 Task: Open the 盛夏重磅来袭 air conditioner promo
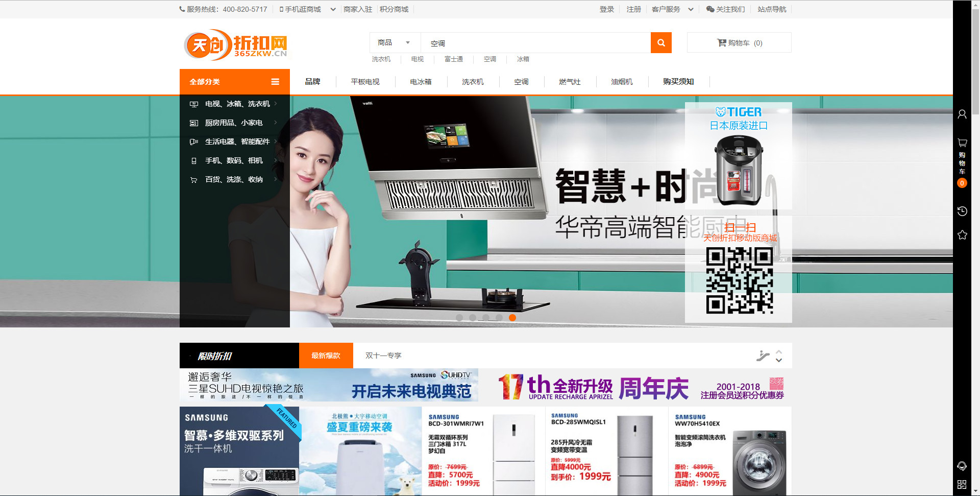[360, 451]
